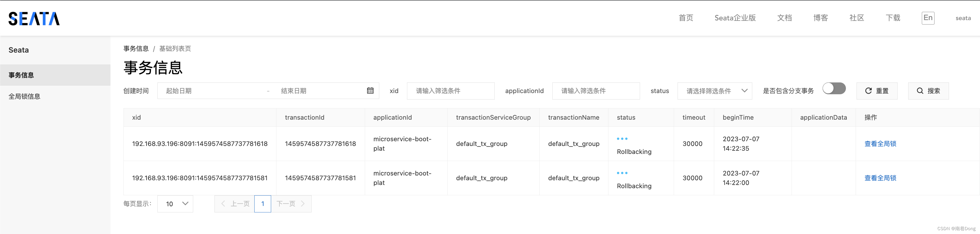Open the 博客 nav item

(x=821, y=18)
